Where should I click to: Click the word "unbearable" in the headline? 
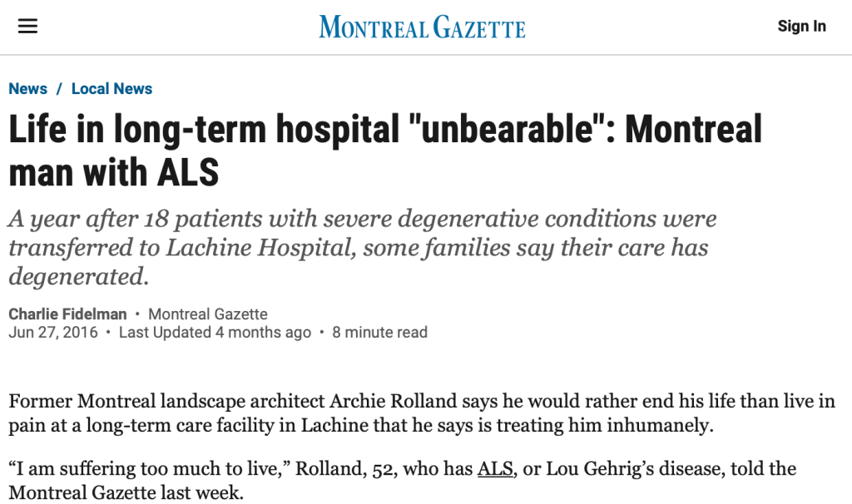[508, 130]
